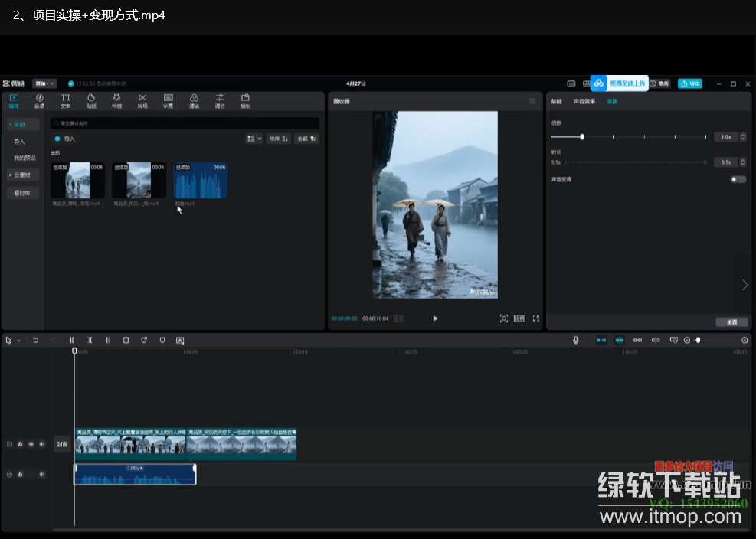This screenshot has height=539, width=756.
Task: Select the second video thumbnail with lone figure
Action: pyautogui.click(x=139, y=181)
